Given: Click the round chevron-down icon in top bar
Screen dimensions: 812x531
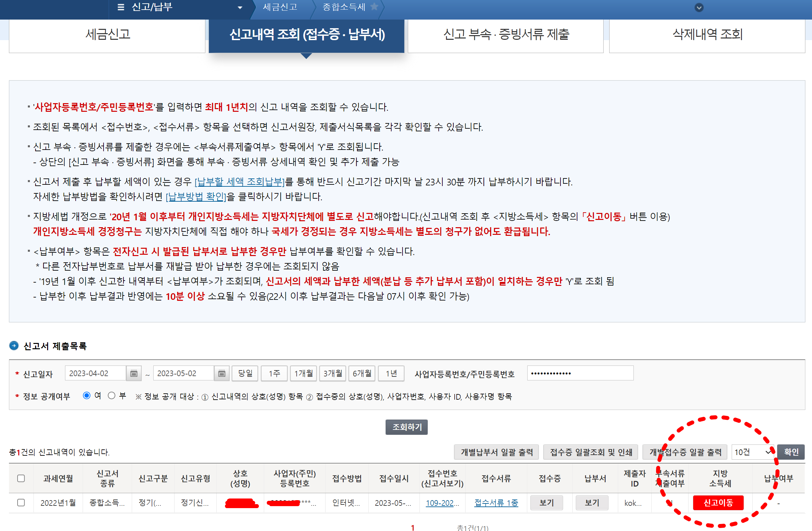Looking at the screenshot, I should click(x=699, y=8).
